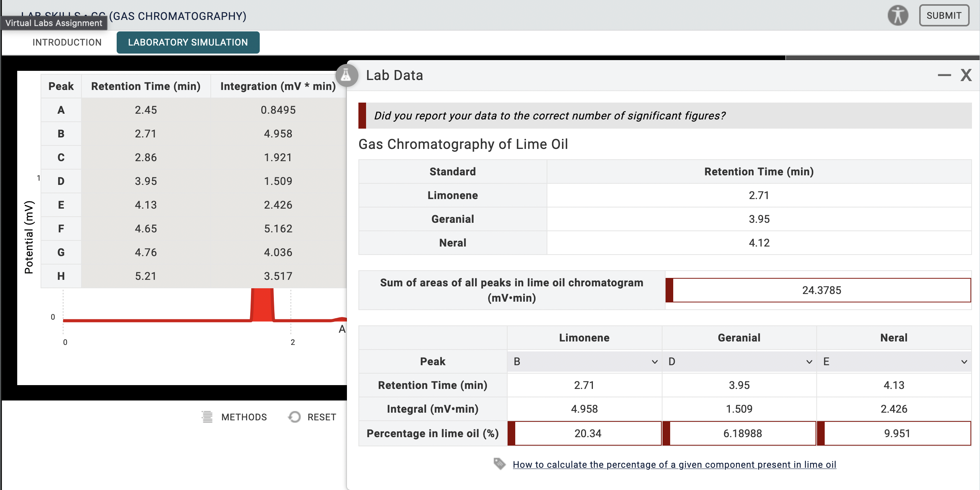This screenshot has height=490, width=980.
Task: Open the Limonene peak dropdown
Action: (x=584, y=361)
